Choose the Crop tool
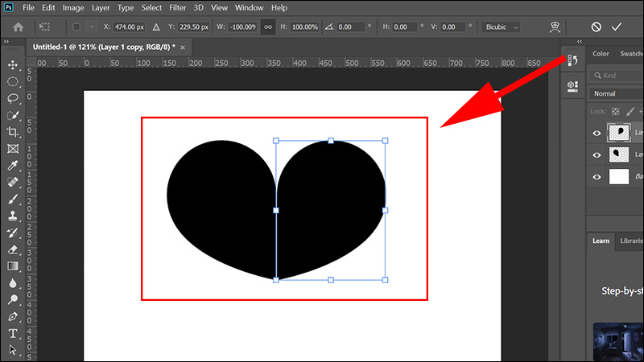Viewport: 644px width, 362px height. (13, 132)
